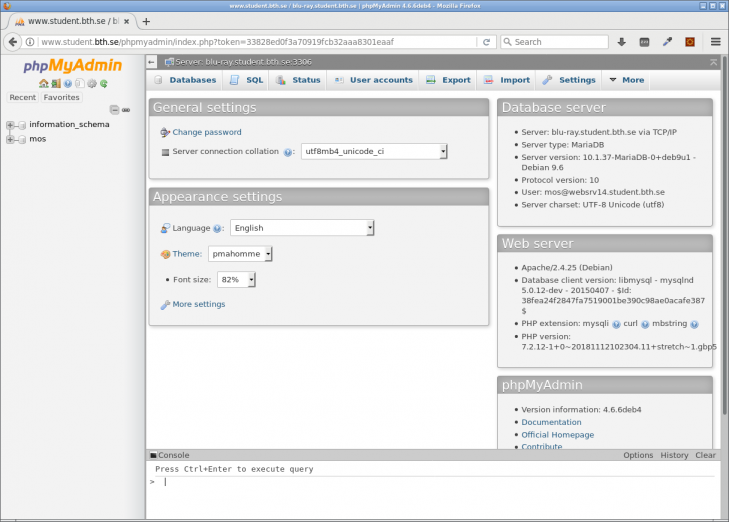Click the gray counter badge toolbar icon
The width and height of the screenshot is (729, 522).
[644, 42]
